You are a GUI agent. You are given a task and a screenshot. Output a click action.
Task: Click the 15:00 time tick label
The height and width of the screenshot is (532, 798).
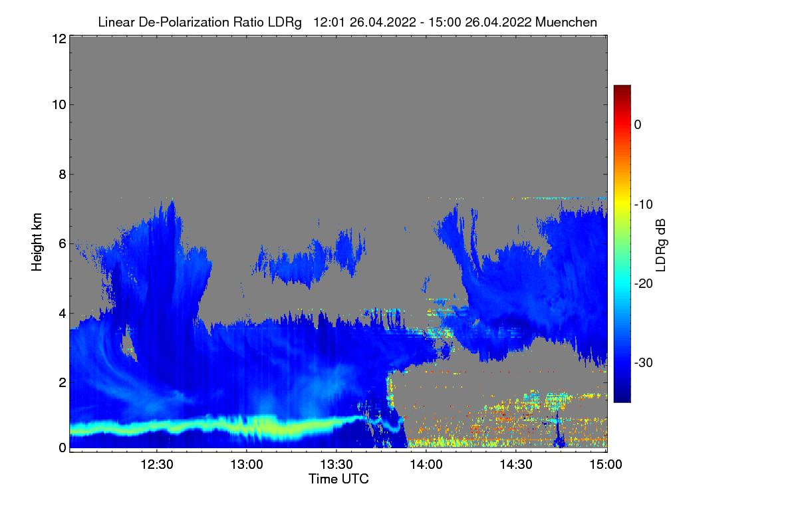606,464
